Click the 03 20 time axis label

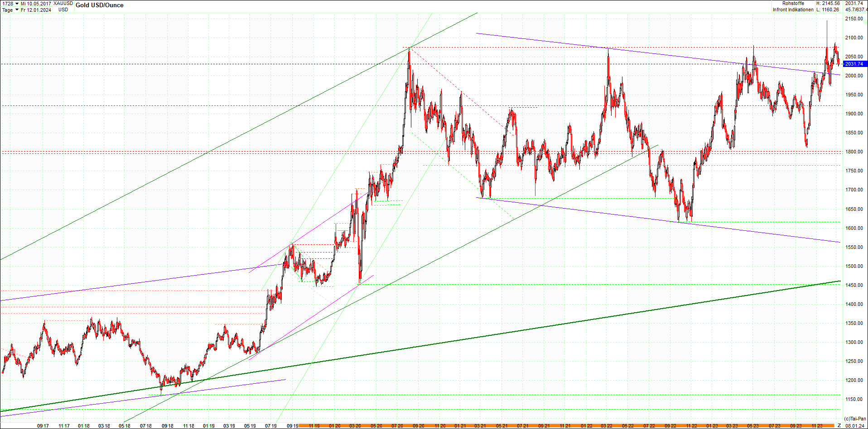(x=355, y=426)
